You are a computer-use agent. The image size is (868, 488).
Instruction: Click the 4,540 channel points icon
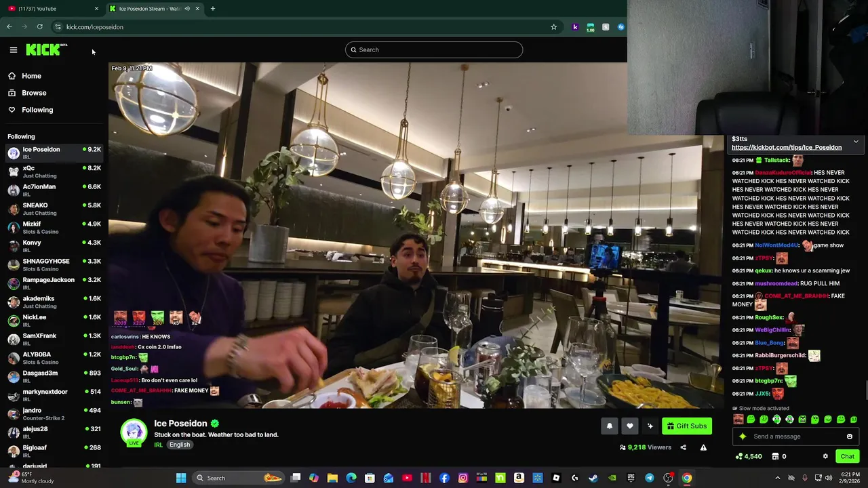pos(738,456)
